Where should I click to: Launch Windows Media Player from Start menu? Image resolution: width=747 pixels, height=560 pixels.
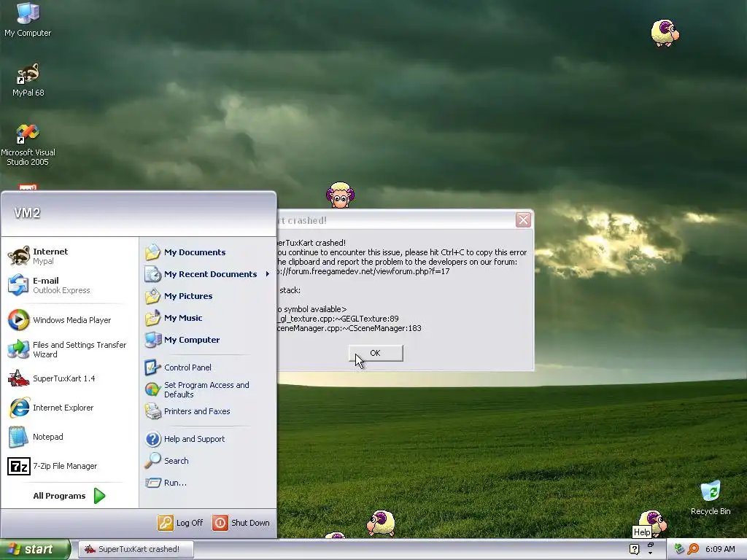click(x=60, y=320)
